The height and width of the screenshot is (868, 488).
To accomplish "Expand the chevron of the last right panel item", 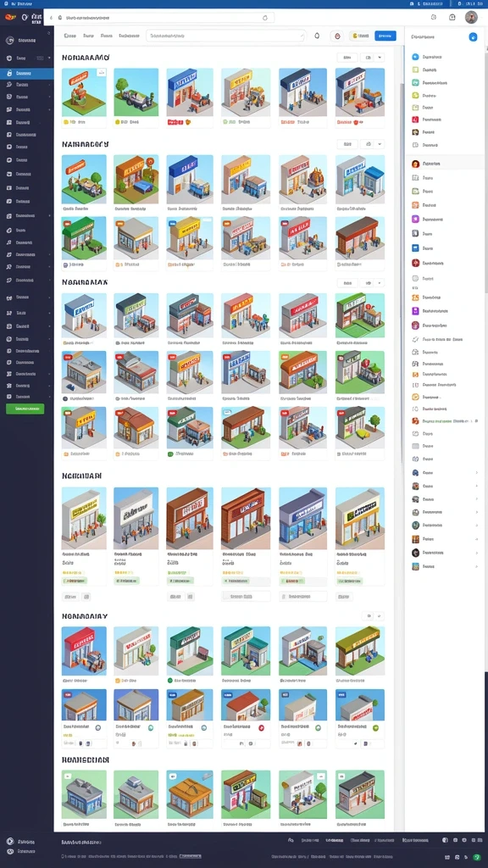I will (x=476, y=566).
